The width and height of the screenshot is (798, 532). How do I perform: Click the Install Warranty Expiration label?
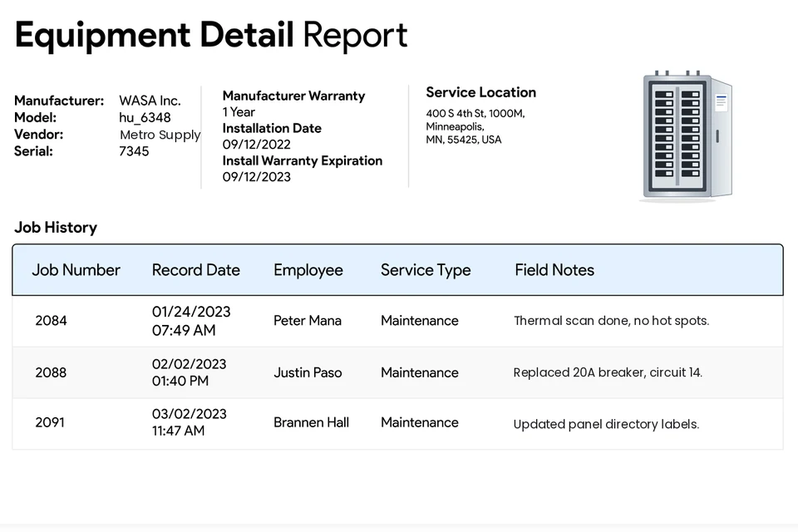303,161
